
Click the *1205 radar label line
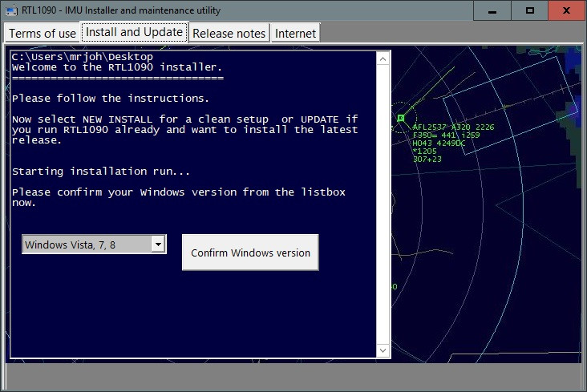424,152
